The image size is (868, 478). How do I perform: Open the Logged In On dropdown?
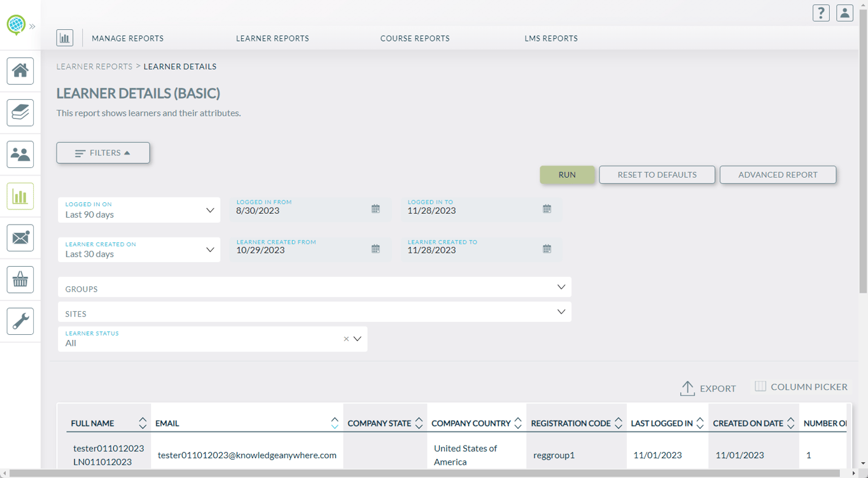coord(139,210)
